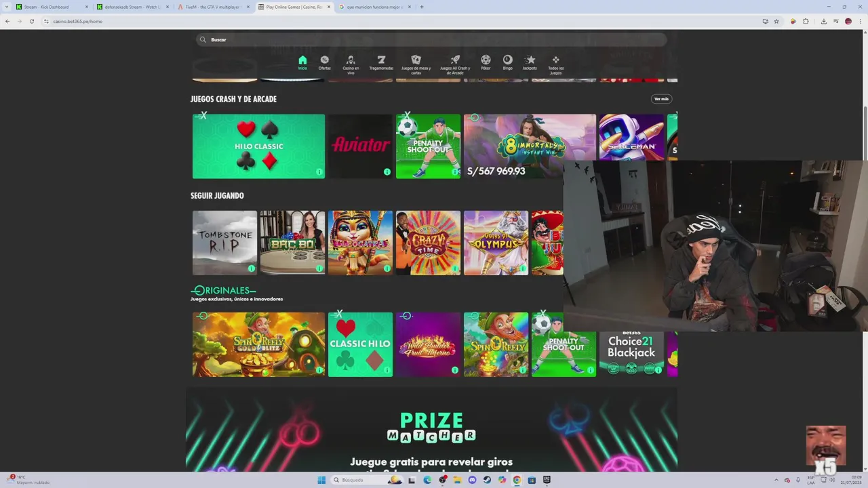Show info icon on Cleocatra tile
Screen dimensions: 868x488
click(x=387, y=268)
